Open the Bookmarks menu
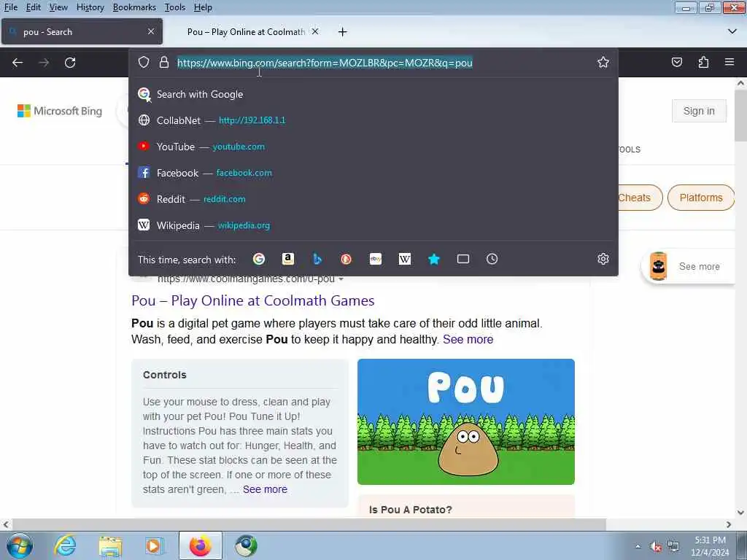Viewport: 747px width, 560px height. (x=134, y=7)
